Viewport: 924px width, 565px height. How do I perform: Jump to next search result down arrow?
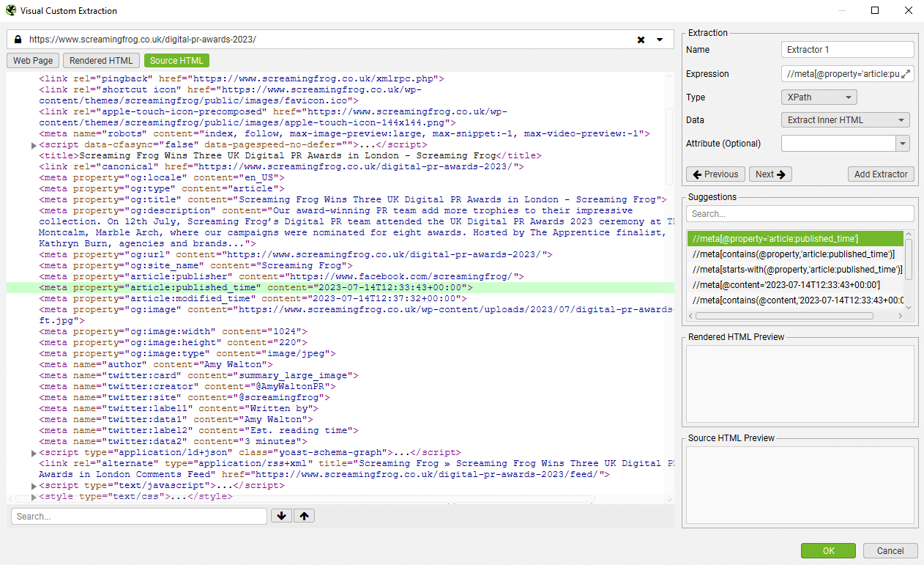click(281, 516)
